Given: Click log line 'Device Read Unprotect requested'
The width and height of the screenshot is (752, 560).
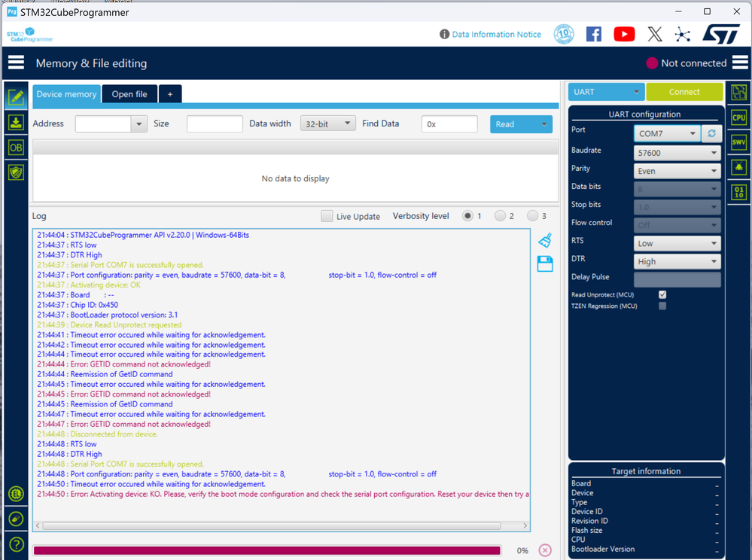Looking at the screenshot, I should pos(109,325).
